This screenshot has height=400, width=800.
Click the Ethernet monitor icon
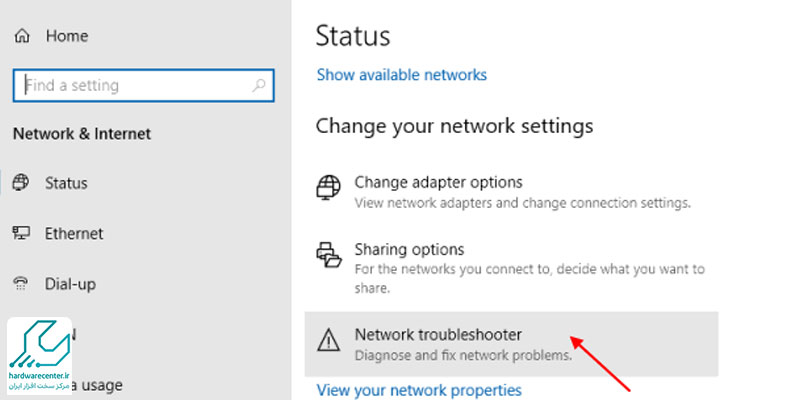[21, 233]
